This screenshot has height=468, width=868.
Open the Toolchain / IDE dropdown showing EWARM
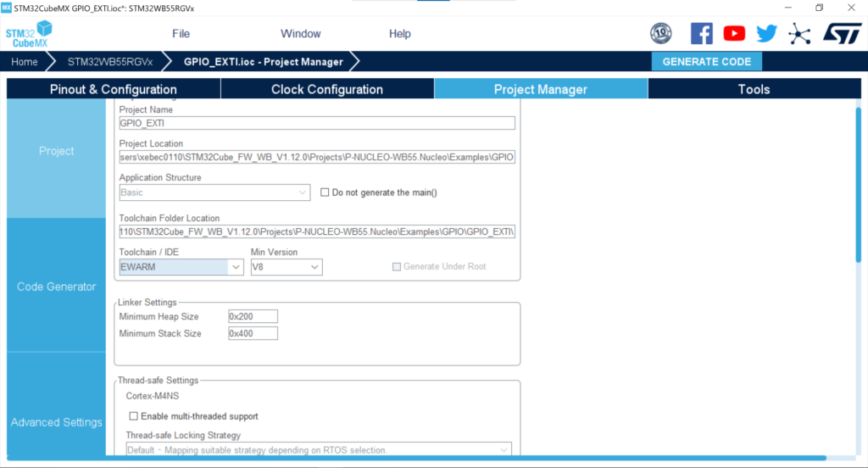[x=181, y=267]
